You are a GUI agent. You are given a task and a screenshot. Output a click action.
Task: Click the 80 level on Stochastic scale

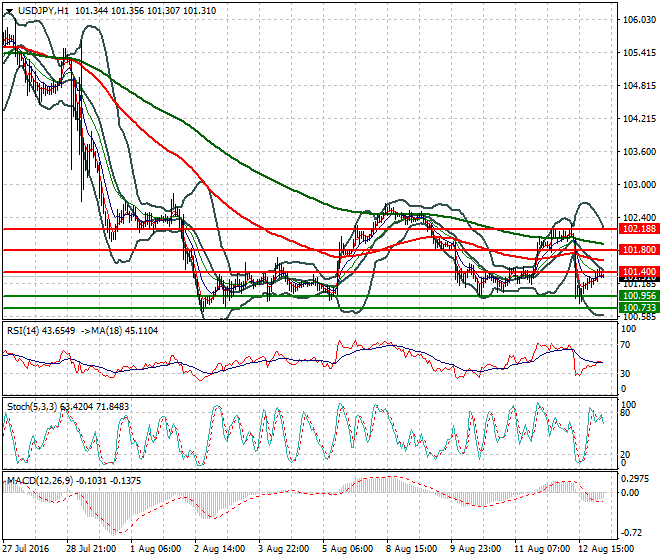[x=626, y=412]
